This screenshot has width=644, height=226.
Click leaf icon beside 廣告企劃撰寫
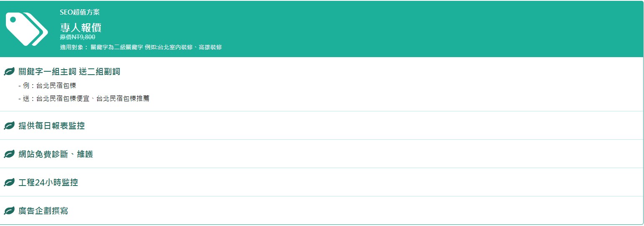(x=9, y=211)
